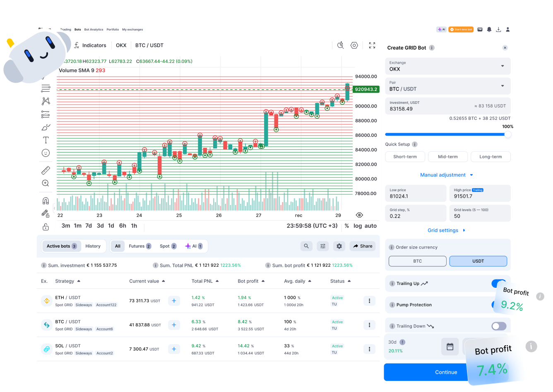Open the Exchange OKX dropdown
This screenshot has height=392, width=553.
click(x=448, y=66)
